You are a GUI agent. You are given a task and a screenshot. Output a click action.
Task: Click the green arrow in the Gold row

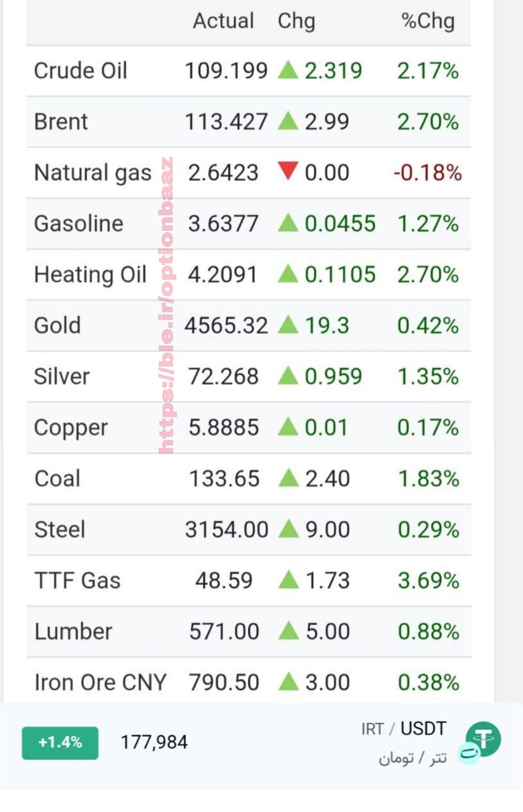[x=288, y=325]
